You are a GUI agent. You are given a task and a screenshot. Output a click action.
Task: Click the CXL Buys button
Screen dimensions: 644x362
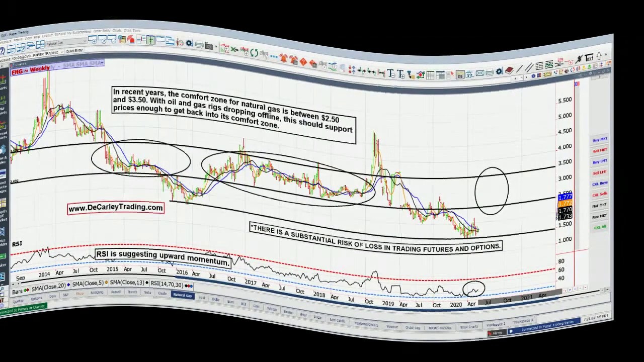(600, 184)
